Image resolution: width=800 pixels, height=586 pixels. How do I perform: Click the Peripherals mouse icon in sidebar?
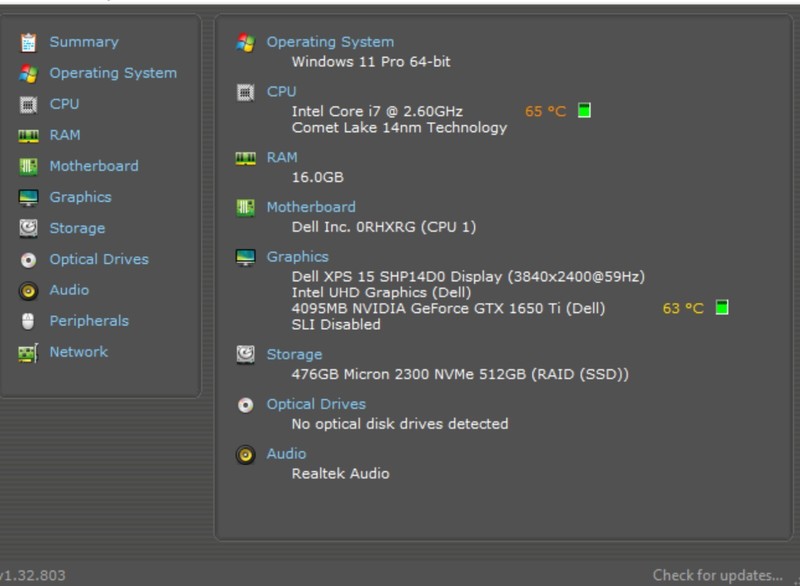29,321
